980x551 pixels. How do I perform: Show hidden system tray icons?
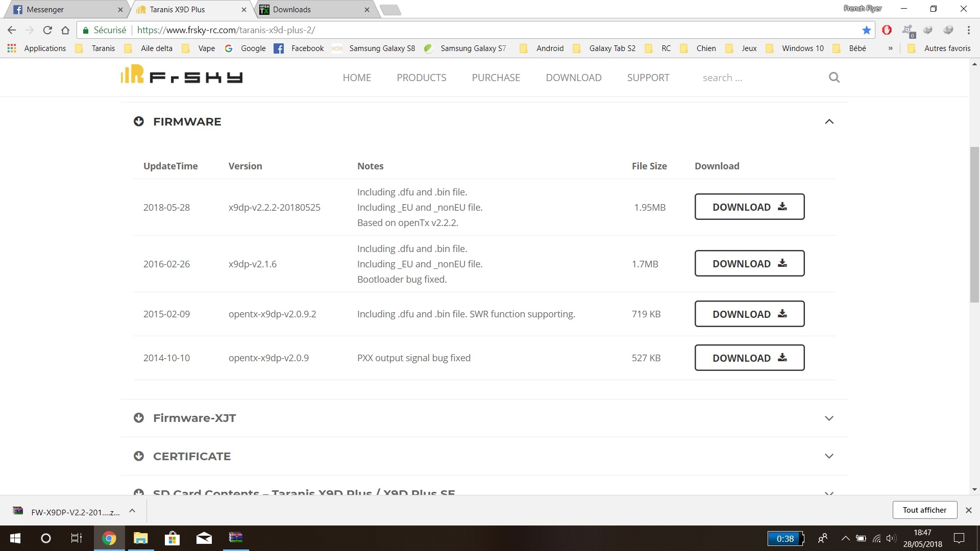[x=845, y=538]
